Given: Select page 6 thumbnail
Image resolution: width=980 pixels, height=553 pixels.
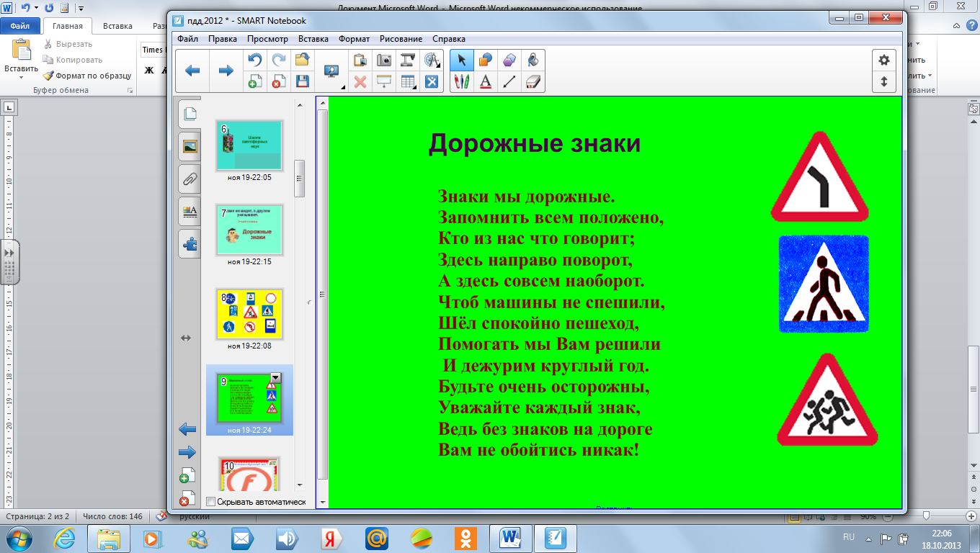Looking at the screenshot, I should (x=249, y=146).
